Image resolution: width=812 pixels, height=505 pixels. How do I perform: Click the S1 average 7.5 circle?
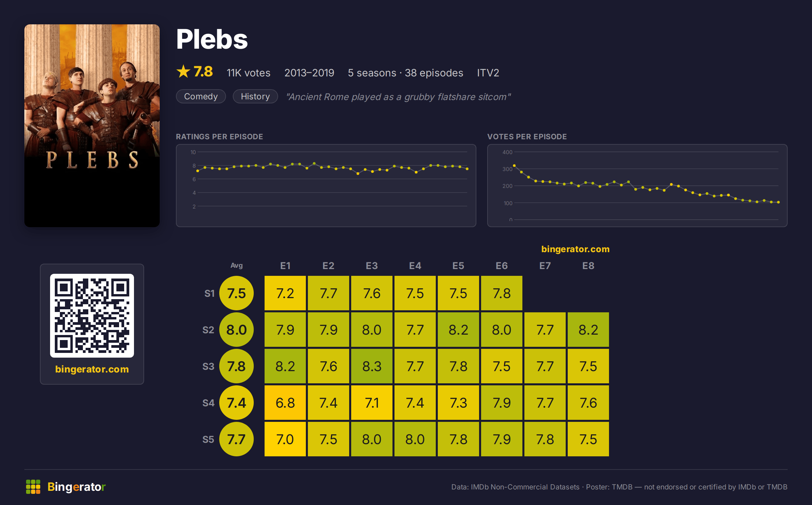236,293
